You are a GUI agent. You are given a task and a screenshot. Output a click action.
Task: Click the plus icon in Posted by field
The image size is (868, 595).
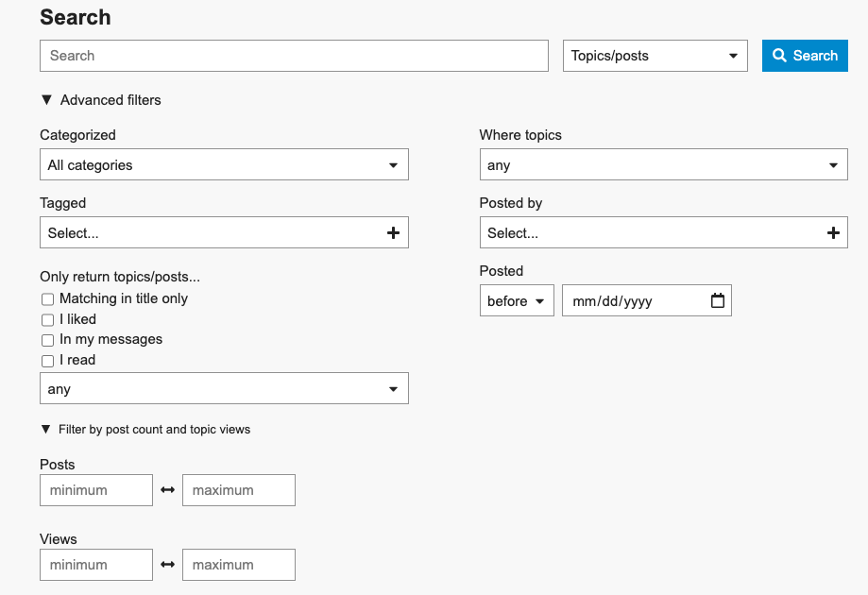[x=833, y=233]
